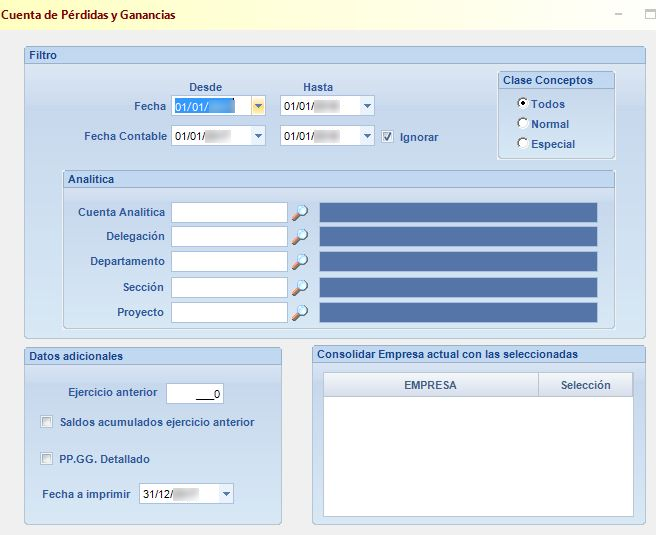Click the Cuenta Analitica text field
Image resolution: width=656 pixels, height=535 pixels.
coord(229,212)
